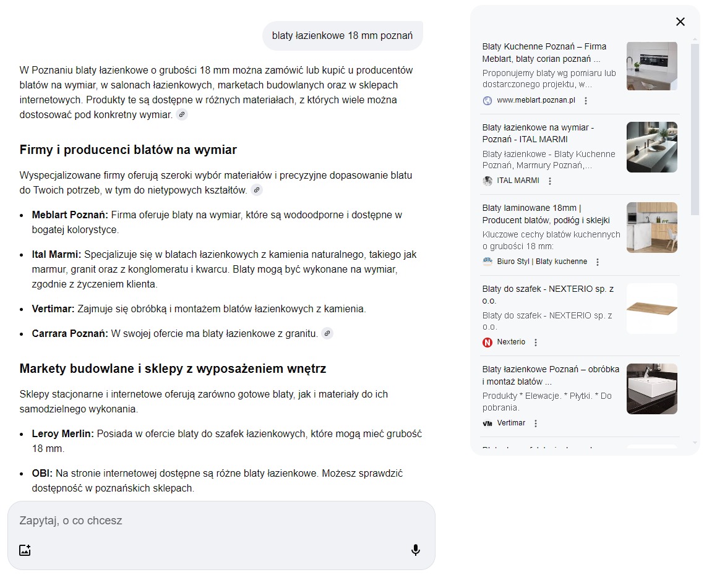Click the Nexterio wooden countertop thumbnail

651,308
